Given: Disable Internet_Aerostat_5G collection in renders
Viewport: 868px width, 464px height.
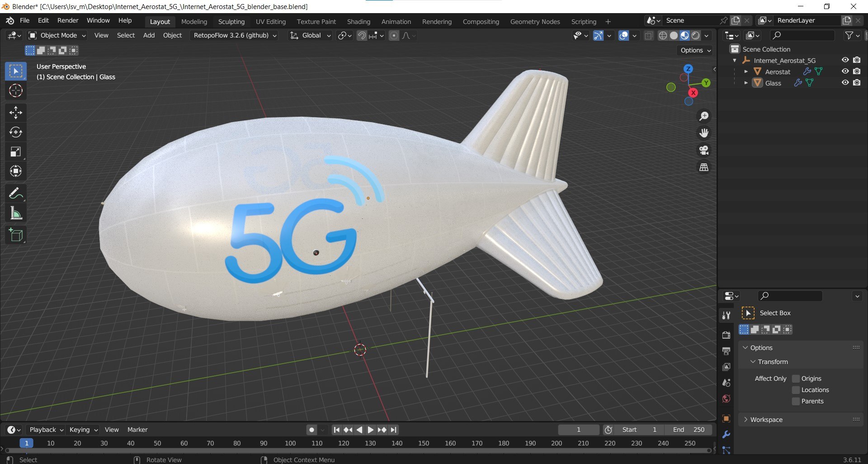Looking at the screenshot, I should point(857,60).
